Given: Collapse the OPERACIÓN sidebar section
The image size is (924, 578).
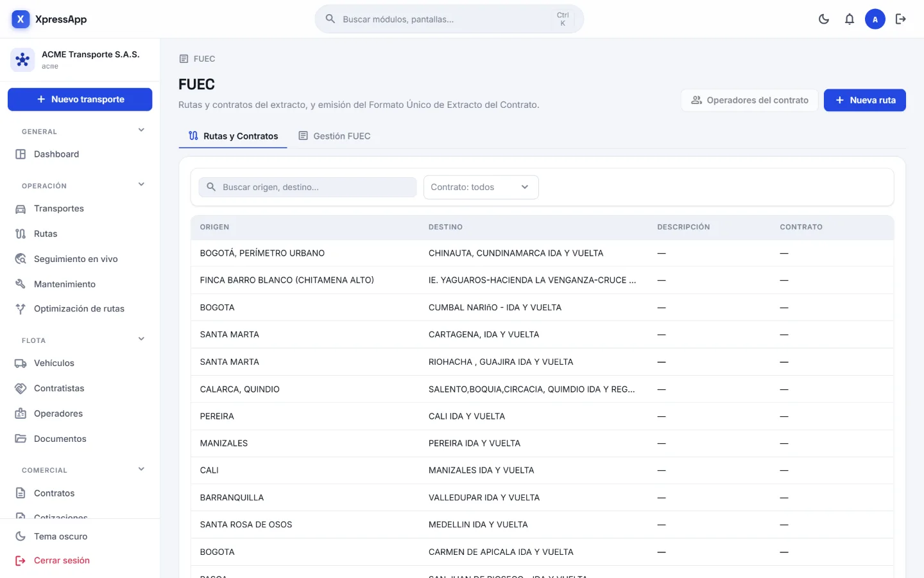Looking at the screenshot, I should tap(141, 185).
